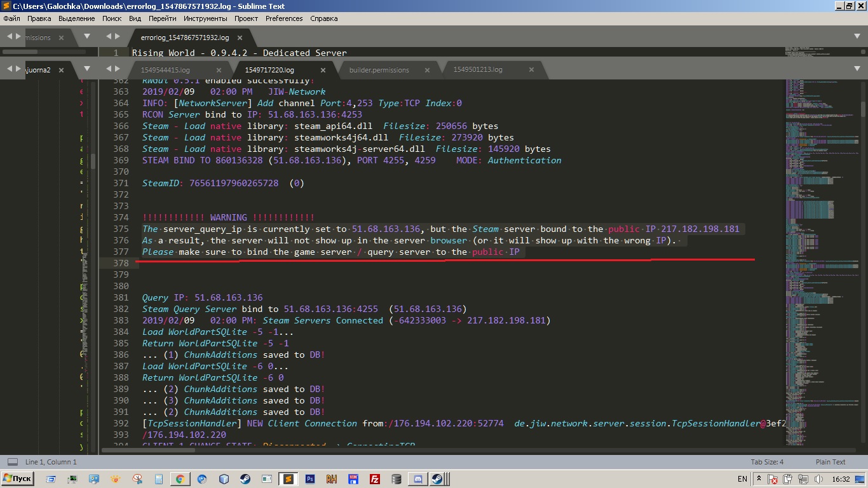The height and width of the screenshot is (488, 868).
Task: Switch to Sublime Text taskbar icon
Action: click(288, 479)
